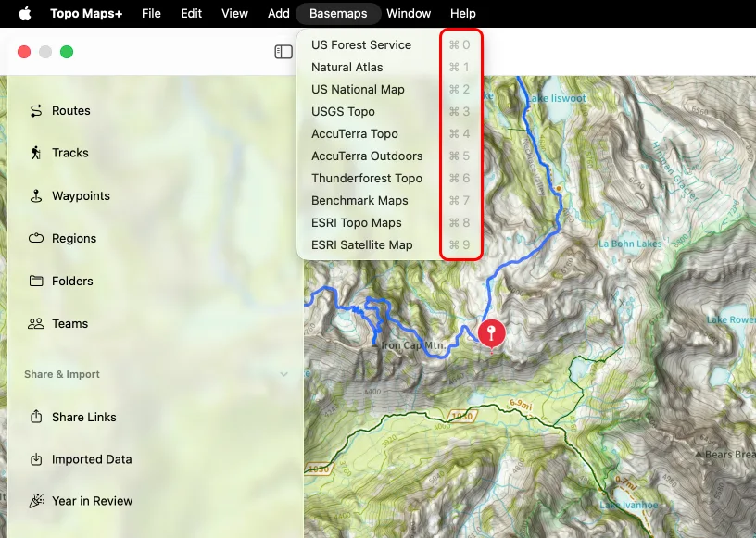Click the 0.7mi trail distance label
This screenshot has height=538, width=756.
coord(625,483)
